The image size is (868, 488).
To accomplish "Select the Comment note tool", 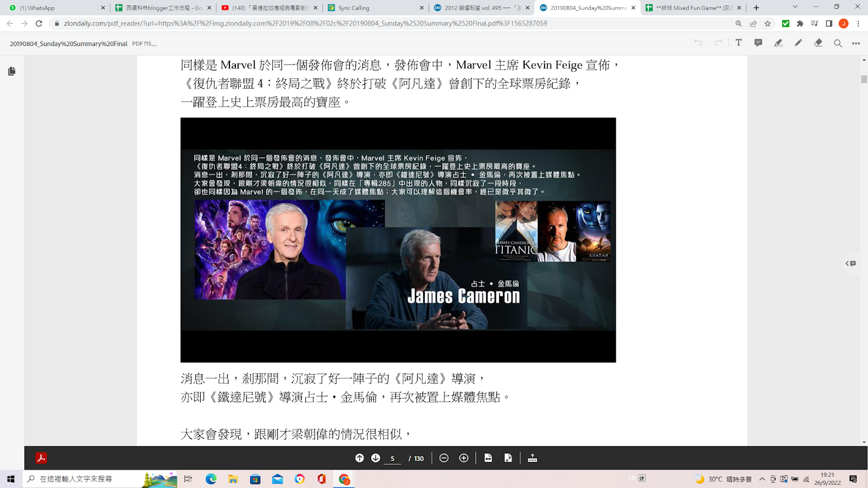I will 758,43.
